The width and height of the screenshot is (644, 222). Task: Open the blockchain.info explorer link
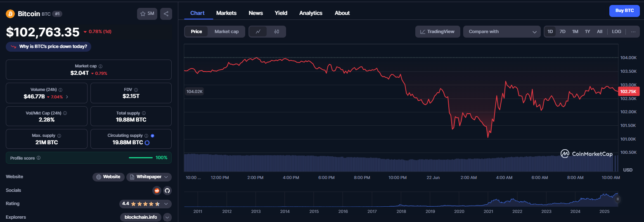[x=141, y=217]
